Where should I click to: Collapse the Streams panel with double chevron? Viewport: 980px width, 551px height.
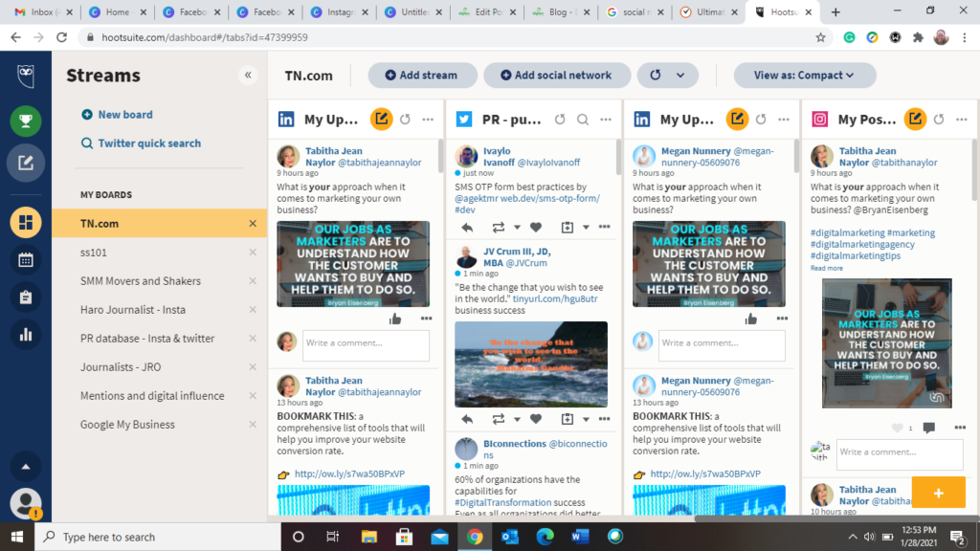pos(248,76)
